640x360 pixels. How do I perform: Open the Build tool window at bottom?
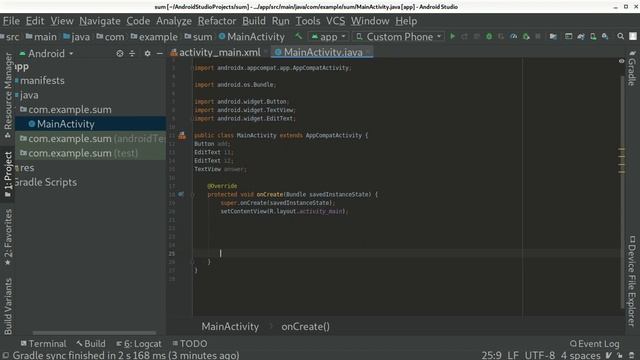pos(91,344)
